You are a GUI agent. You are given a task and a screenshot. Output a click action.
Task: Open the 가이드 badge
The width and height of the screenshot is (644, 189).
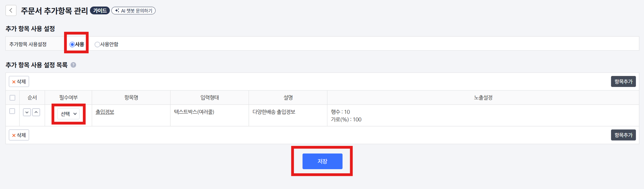(100, 11)
